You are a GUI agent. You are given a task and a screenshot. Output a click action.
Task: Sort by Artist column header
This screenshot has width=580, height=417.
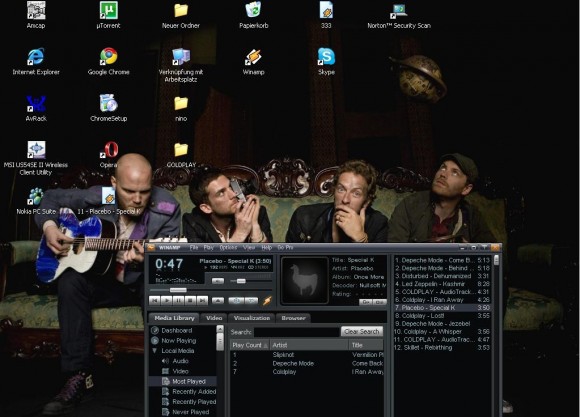click(309, 345)
